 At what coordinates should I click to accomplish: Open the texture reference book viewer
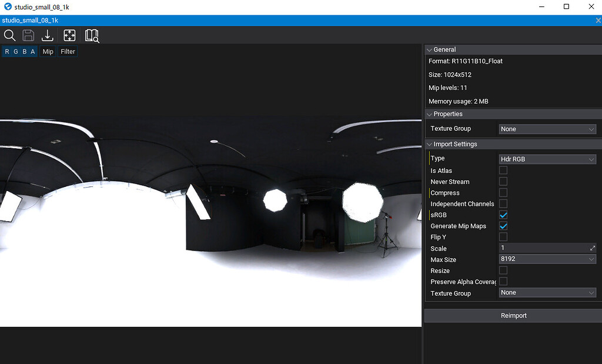pos(91,35)
